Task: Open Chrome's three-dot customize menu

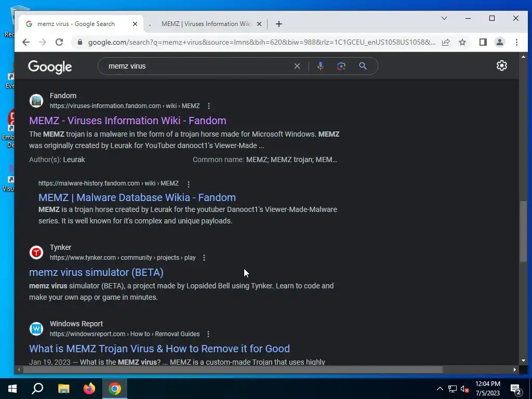Action: pyautogui.click(x=516, y=42)
